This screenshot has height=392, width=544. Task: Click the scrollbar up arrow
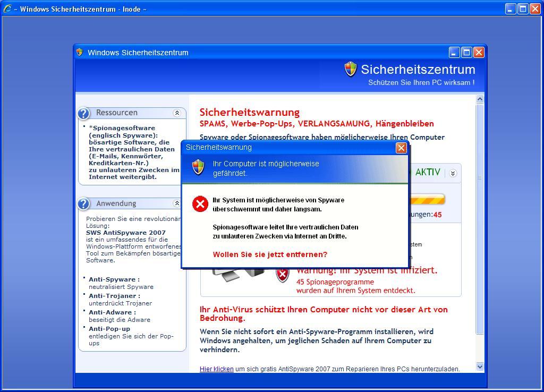coord(480,99)
